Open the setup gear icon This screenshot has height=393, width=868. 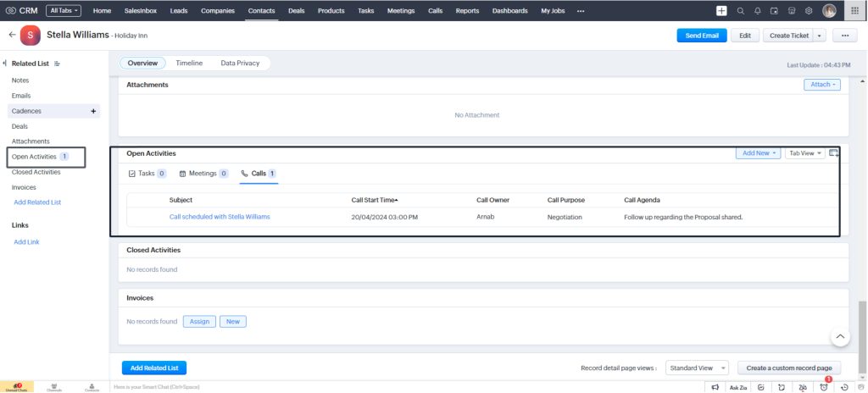click(810, 11)
